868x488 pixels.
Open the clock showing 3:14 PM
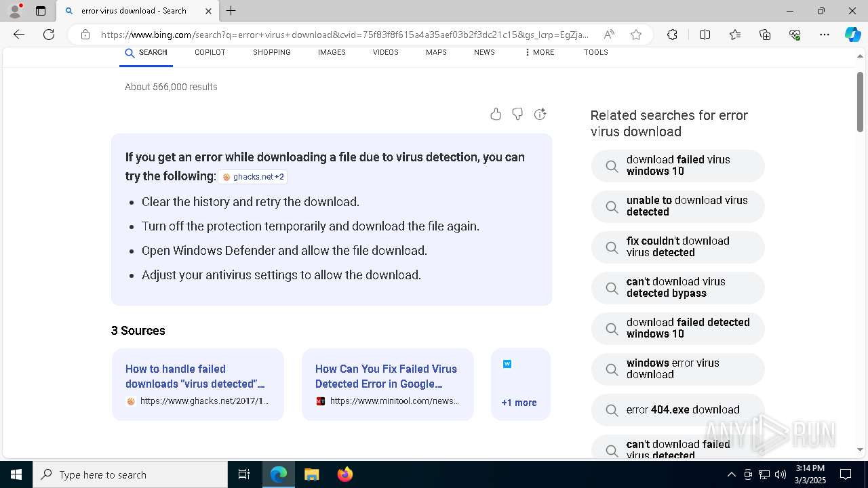coord(810,474)
